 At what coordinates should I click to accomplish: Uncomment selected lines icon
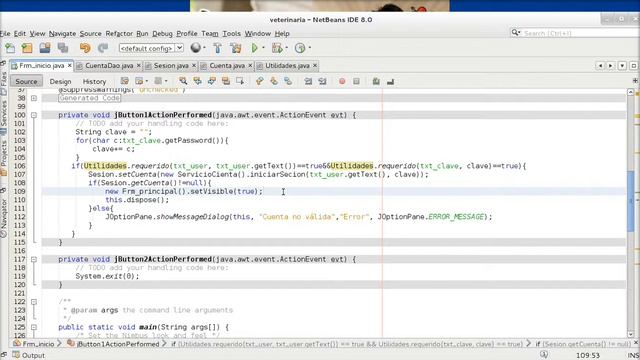(x=391, y=81)
